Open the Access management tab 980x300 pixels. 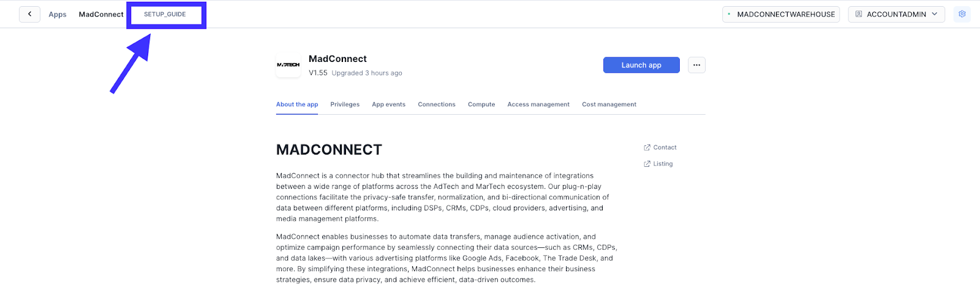(538, 104)
